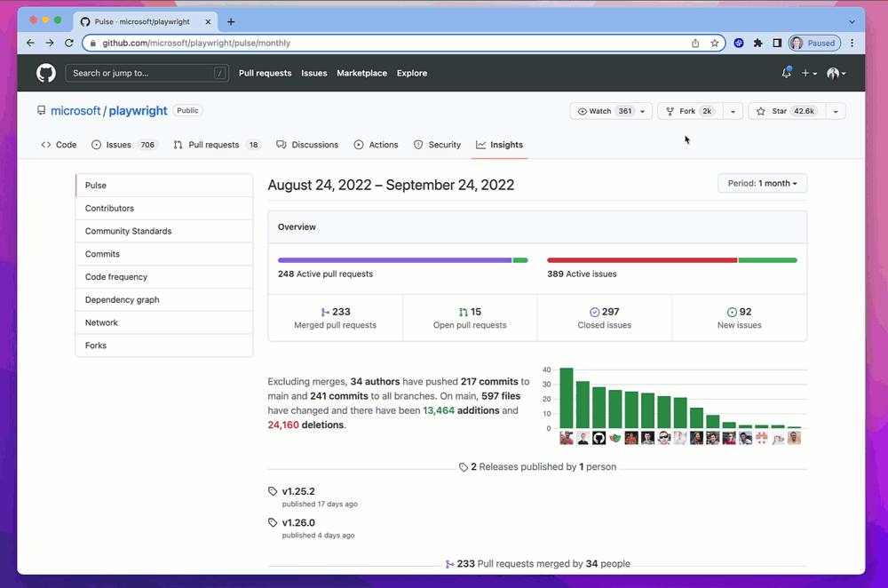Open Dependency graph in the sidebar
The image size is (888, 588).
(164, 299)
